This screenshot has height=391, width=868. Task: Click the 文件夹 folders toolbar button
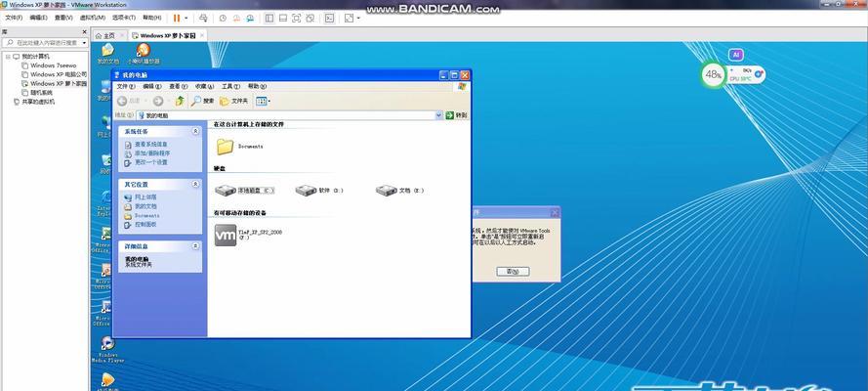point(233,101)
